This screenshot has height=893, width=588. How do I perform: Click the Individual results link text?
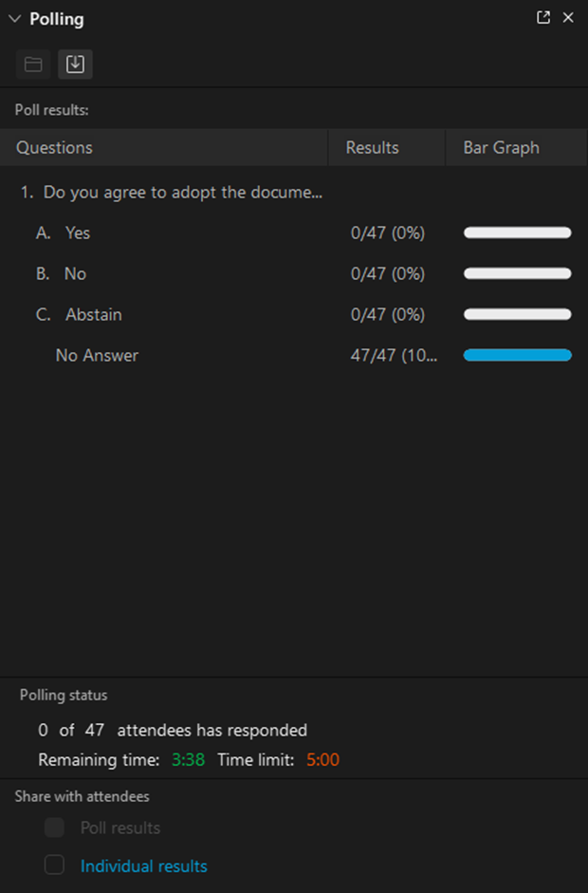tap(144, 866)
